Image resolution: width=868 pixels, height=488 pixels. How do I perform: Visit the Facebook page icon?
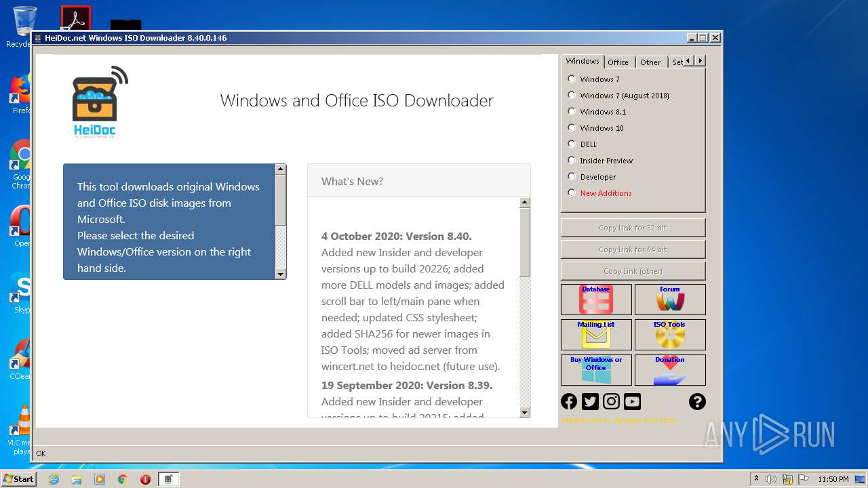(569, 401)
